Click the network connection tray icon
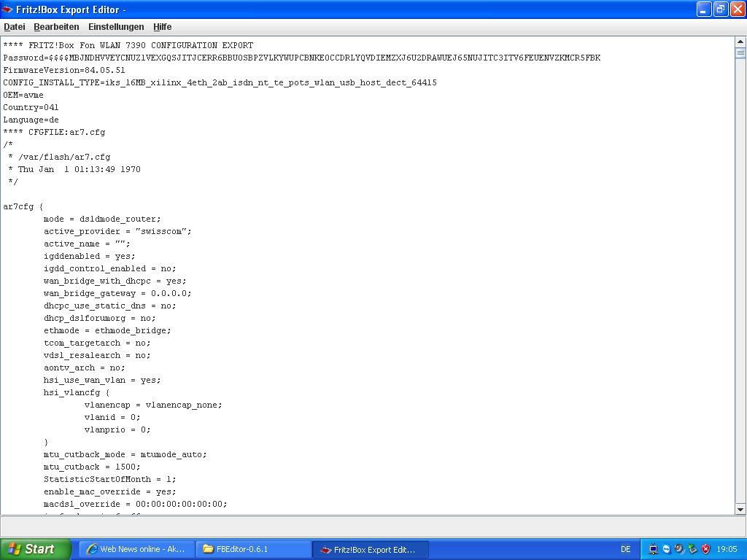Viewport: 747px width, 560px height. click(x=654, y=550)
